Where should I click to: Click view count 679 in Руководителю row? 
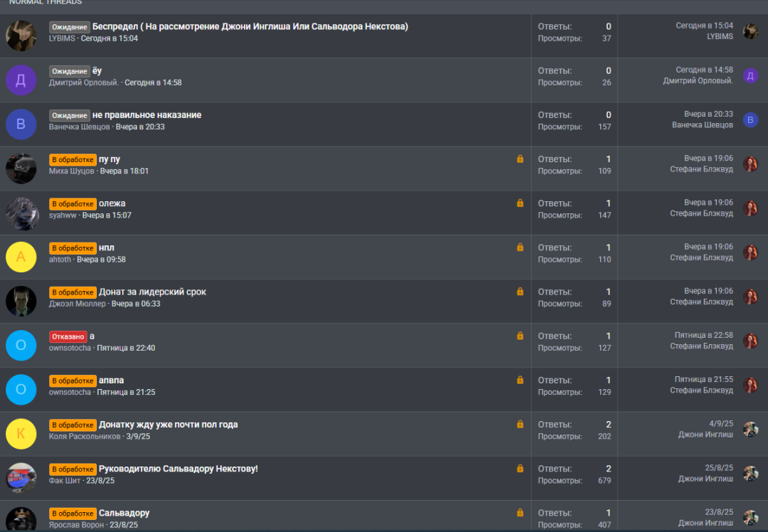(604, 481)
